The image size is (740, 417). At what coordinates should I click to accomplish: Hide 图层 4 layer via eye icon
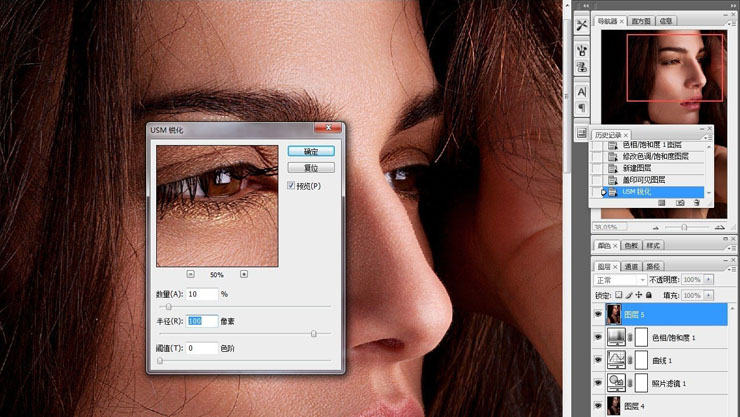pos(598,405)
